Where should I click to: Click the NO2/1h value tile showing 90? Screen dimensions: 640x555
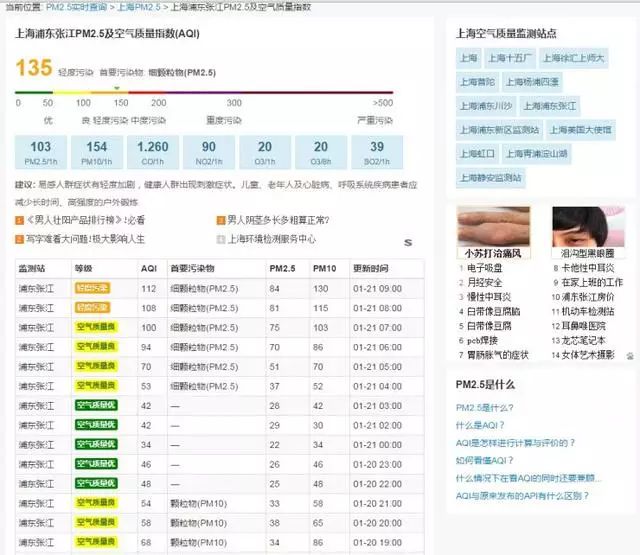[x=209, y=153]
